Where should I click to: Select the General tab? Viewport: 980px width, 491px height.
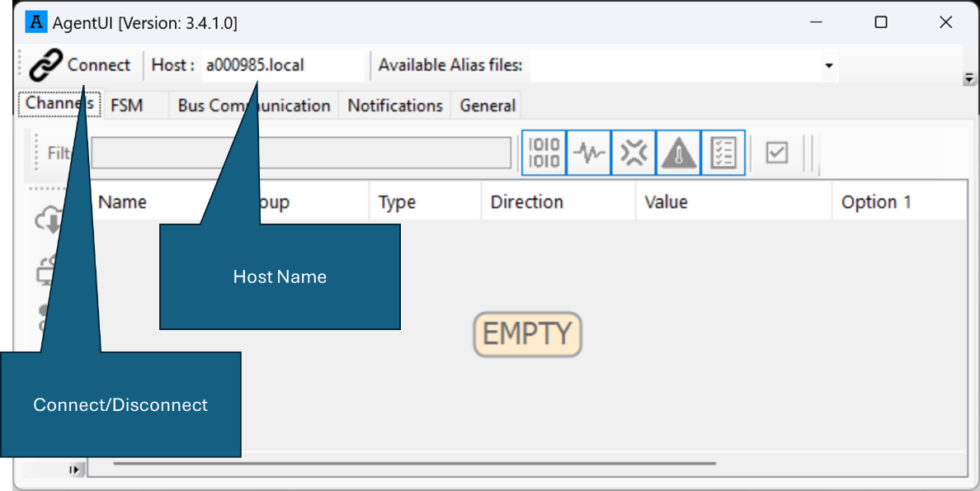[x=488, y=106]
